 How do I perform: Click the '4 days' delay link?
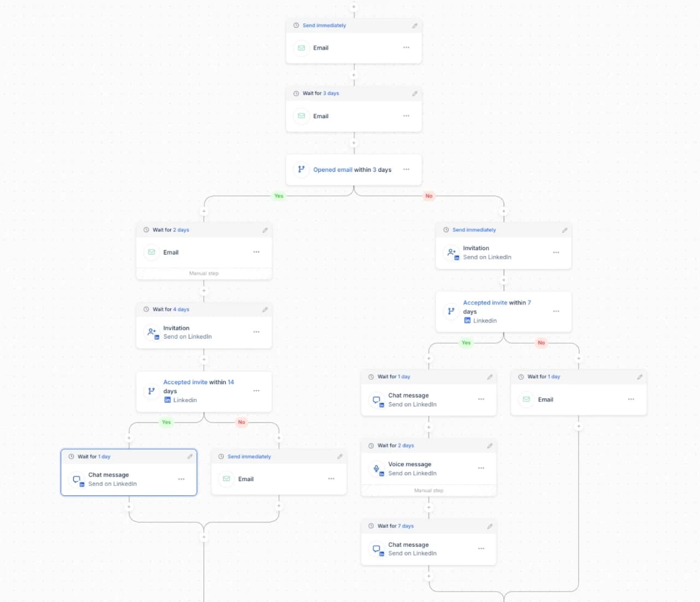pos(181,310)
